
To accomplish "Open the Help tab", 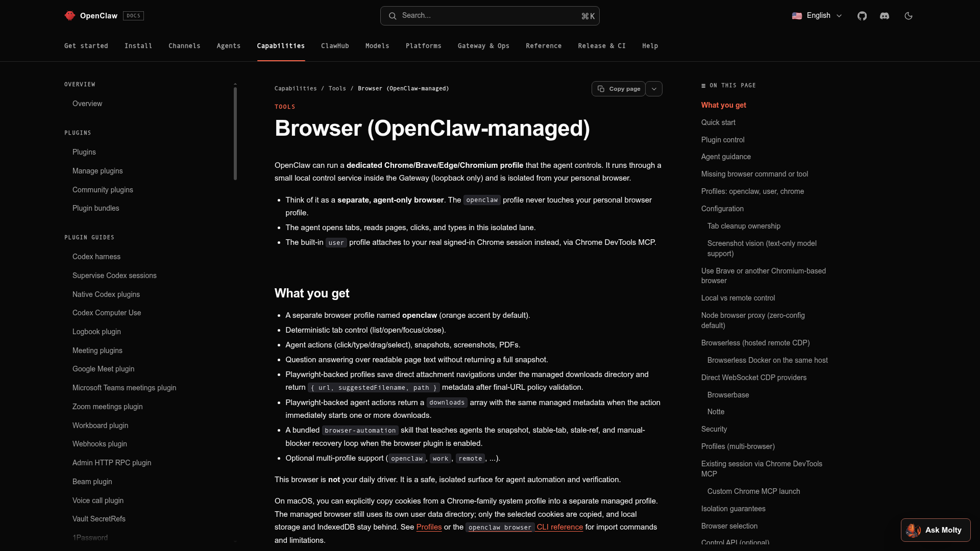I will (x=650, y=46).
